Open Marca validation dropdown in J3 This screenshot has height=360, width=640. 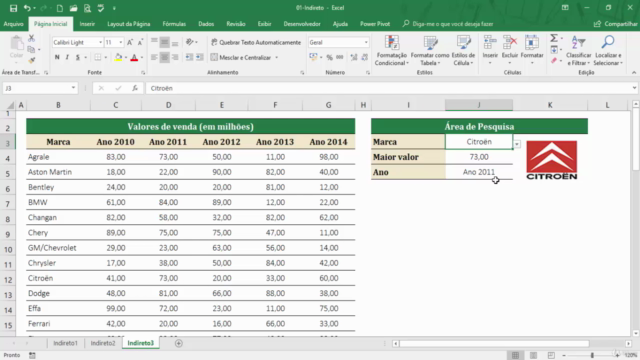[x=517, y=144]
